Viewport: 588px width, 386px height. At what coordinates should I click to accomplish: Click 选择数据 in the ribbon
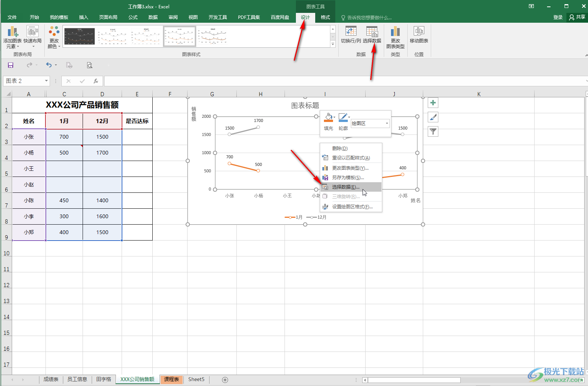click(x=372, y=35)
